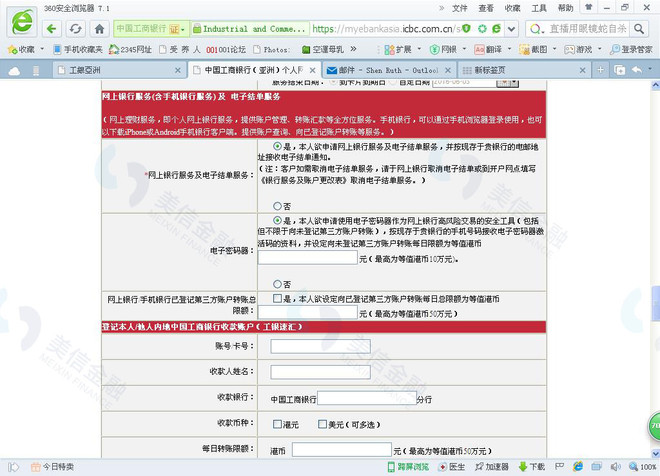Open the 帮助 menu

565,8
